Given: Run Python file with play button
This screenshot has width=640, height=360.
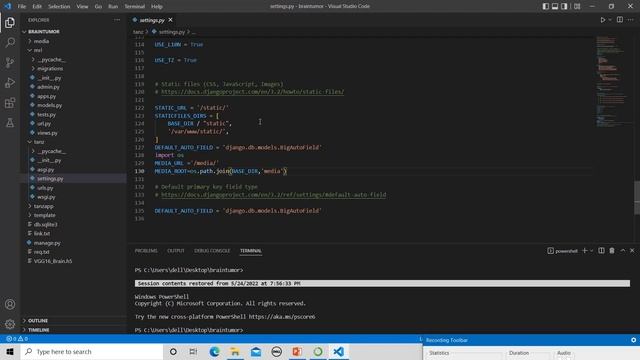Looking at the screenshot, I should click(602, 20).
